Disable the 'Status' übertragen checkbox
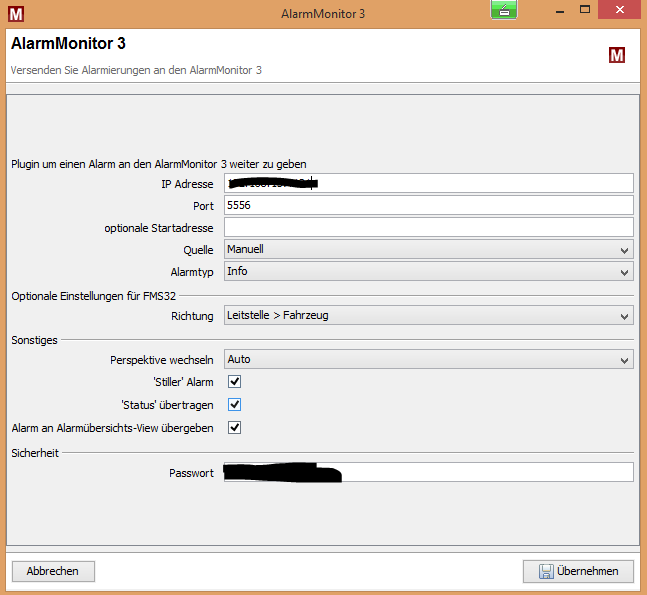This screenshot has height=595, width=647. (x=235, y=405)
